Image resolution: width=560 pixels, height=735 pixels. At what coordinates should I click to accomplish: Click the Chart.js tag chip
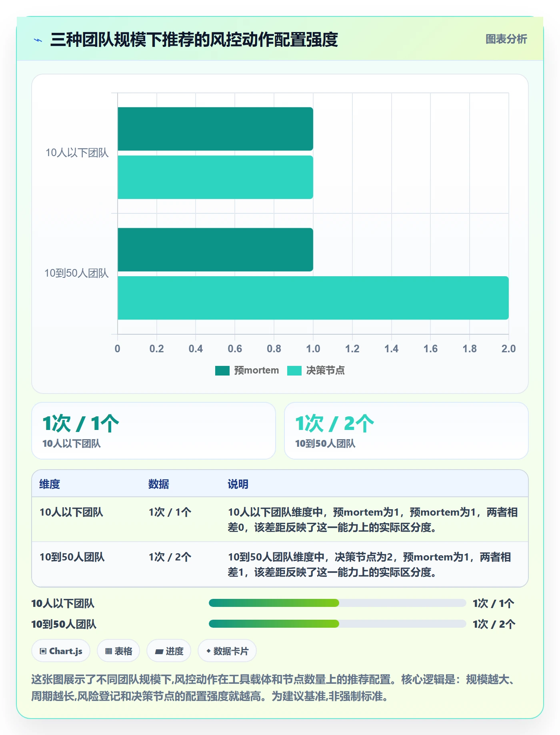[x=61, y=651]
